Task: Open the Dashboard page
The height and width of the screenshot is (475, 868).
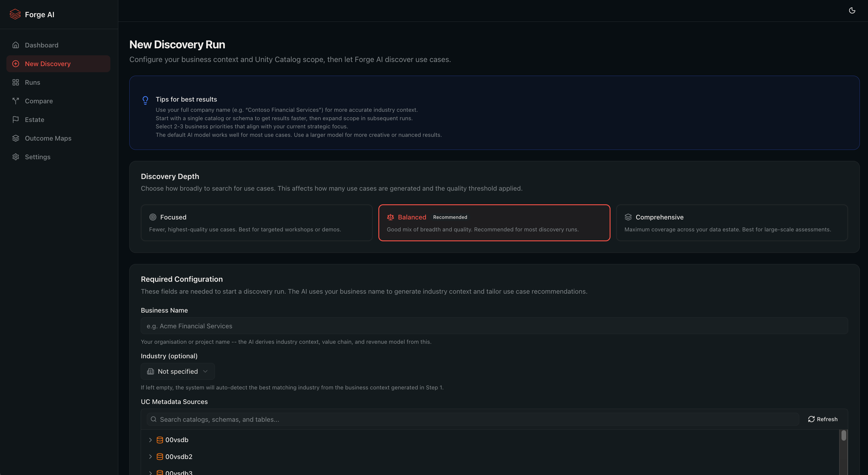Action: [x=58, y=45]
